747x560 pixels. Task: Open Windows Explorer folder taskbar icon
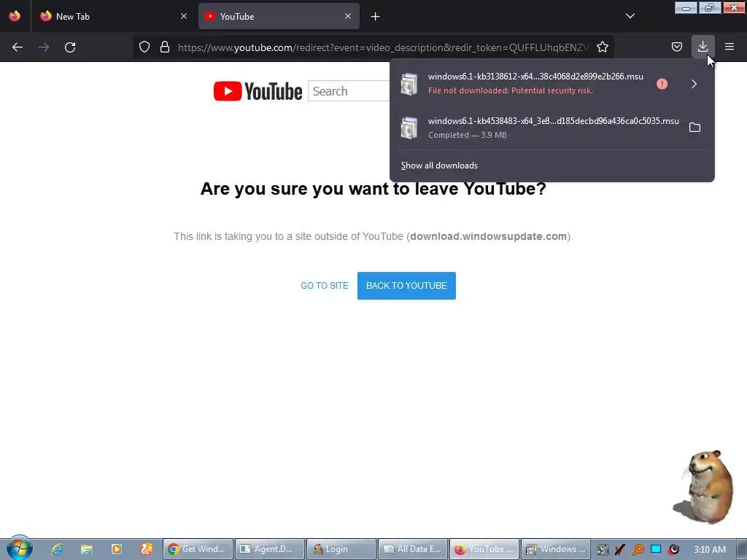[87, 549]
